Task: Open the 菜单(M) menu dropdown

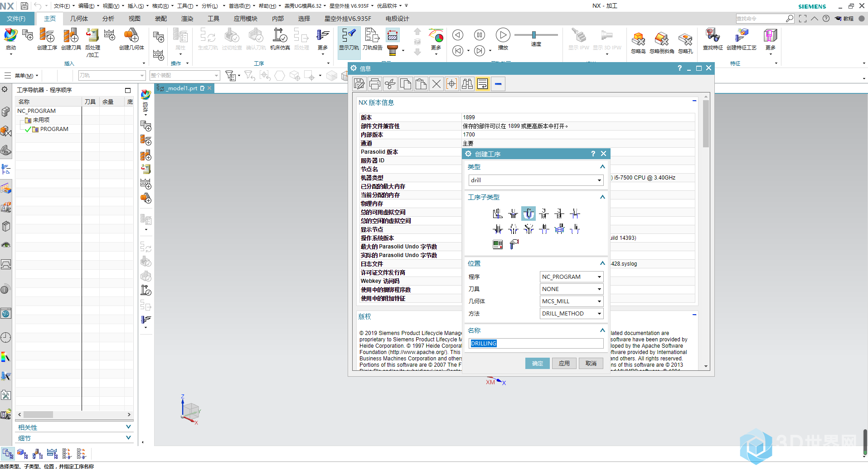Action: coord(22,76)
